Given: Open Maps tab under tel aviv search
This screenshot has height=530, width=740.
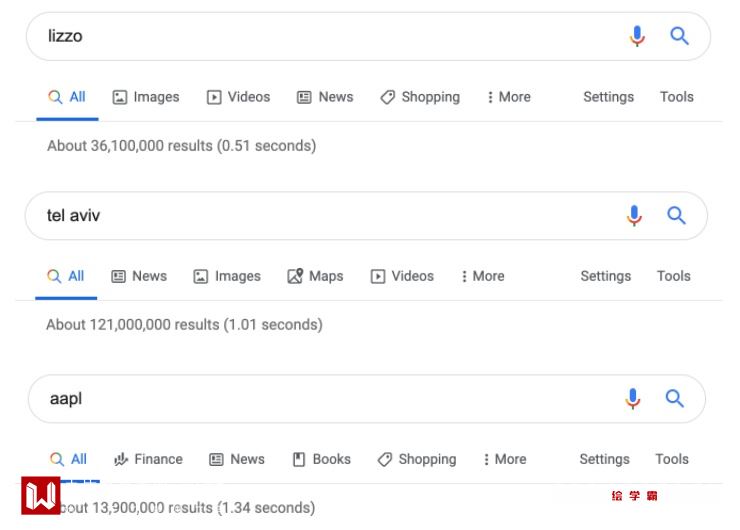Looking at the screenshot, I should pos(315,276).
